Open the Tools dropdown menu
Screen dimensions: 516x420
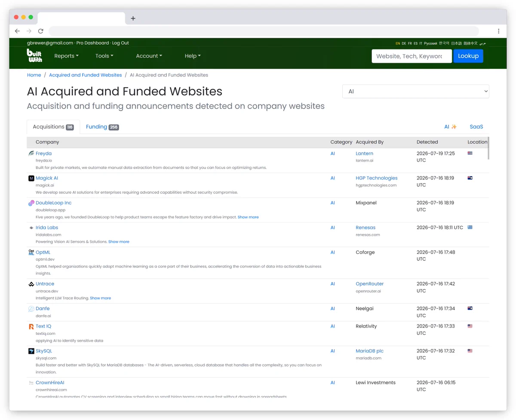tap(104, 56)
